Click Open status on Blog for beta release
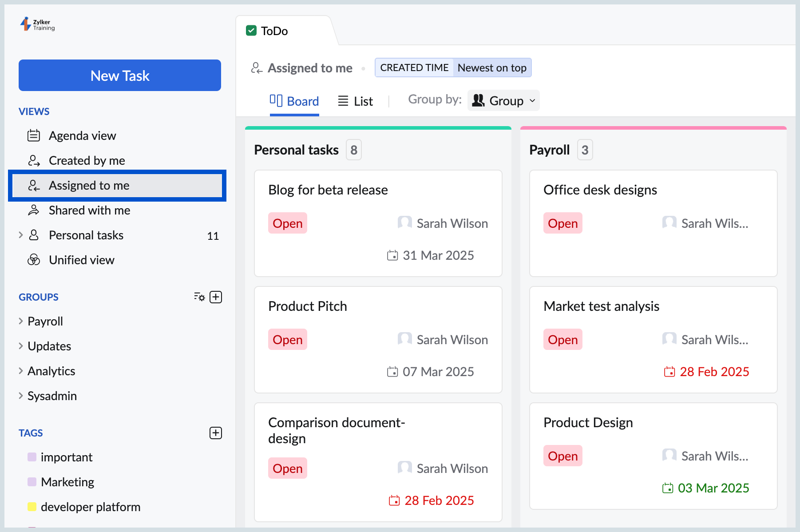 pos(288,223)
